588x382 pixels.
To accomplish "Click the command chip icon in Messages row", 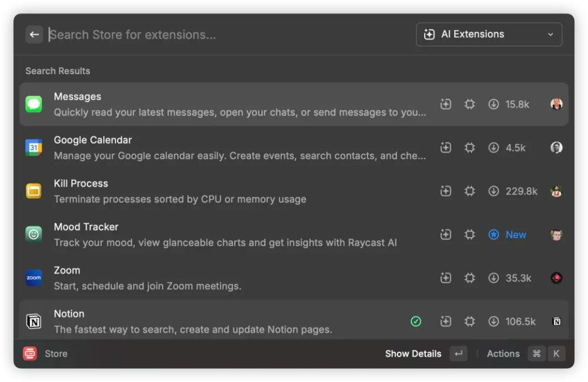I will coord(469,104).
